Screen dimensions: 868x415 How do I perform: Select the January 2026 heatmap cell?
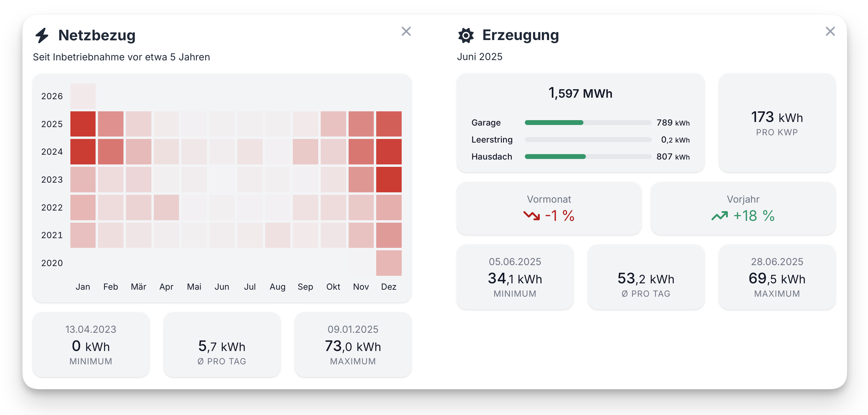point(83,96)
